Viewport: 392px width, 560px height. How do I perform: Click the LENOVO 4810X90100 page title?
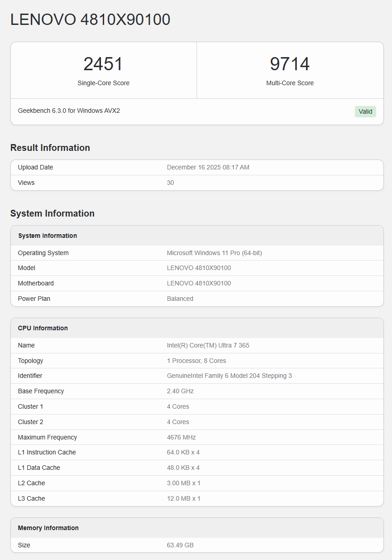point(90,19)
